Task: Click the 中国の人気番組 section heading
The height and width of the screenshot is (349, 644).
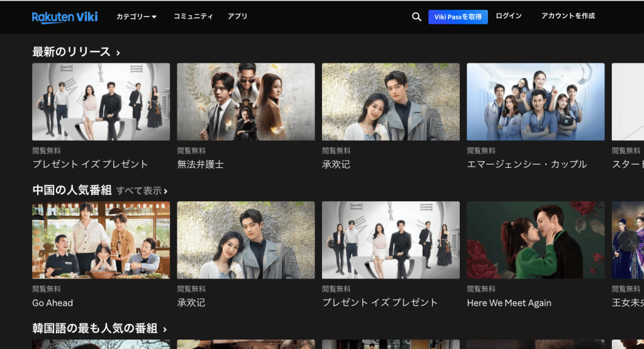Action: [72, 190]
